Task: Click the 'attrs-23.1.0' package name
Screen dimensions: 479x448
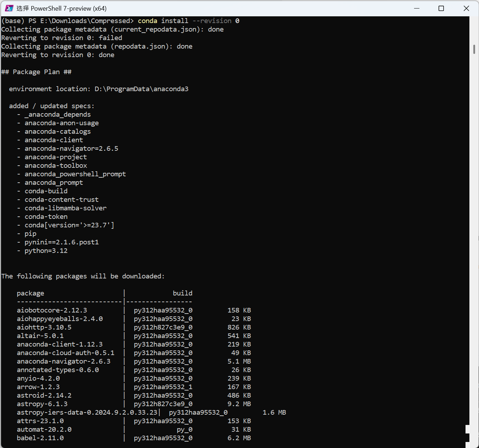Action: coord(40,421)
